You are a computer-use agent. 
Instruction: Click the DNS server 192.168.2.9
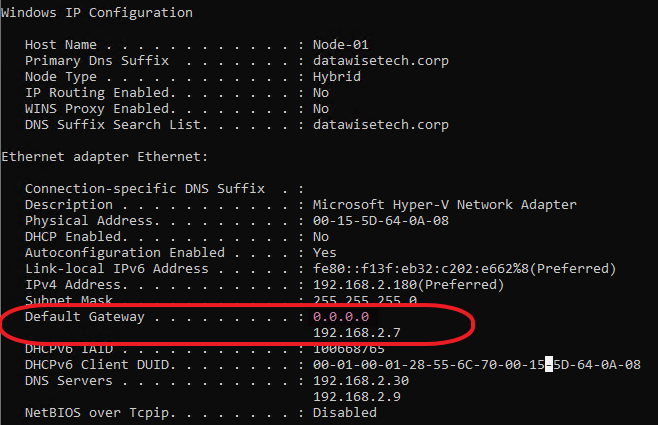click(357, 396)
